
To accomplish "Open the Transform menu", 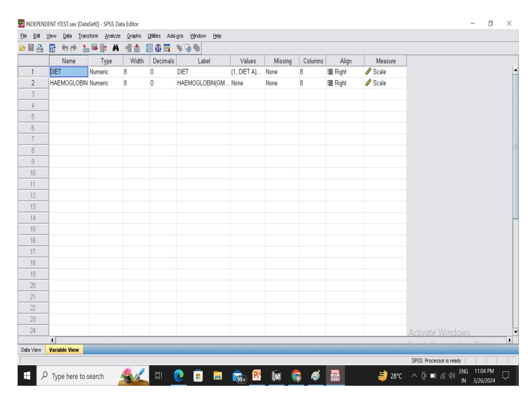I will 88,36.
